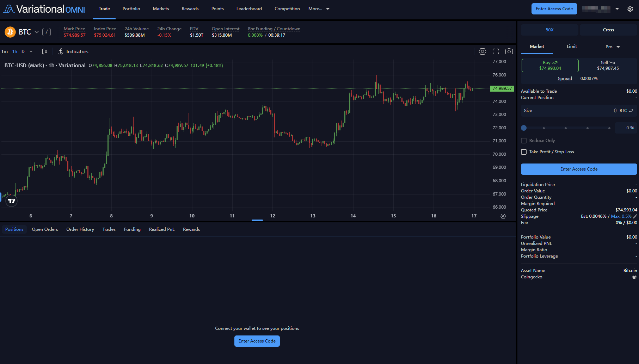
Task: Select the Limit order tab
Action: tap(572, 47)
